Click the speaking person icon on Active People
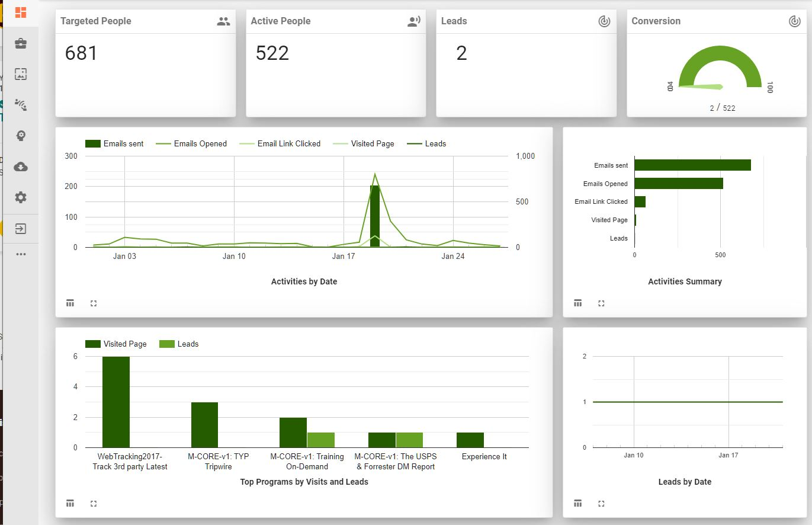This screenshot has height=525, width=812. 414,21
